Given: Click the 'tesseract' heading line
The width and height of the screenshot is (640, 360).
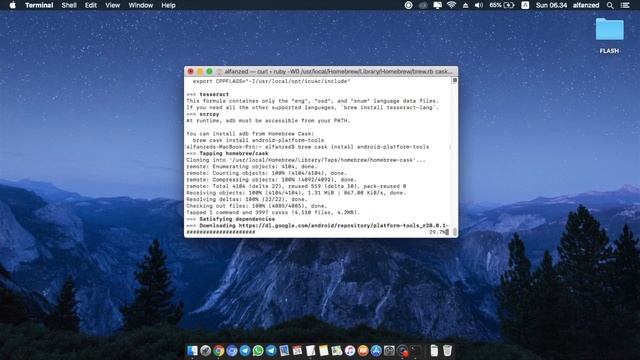Looking at the screenshot, I should click(x=207, y=94).
